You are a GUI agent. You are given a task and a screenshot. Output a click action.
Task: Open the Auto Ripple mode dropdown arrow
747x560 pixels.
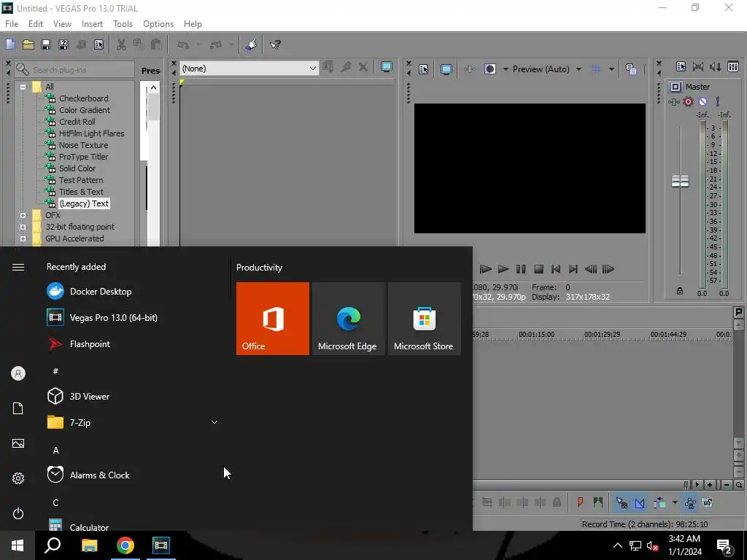coord(675,502)
